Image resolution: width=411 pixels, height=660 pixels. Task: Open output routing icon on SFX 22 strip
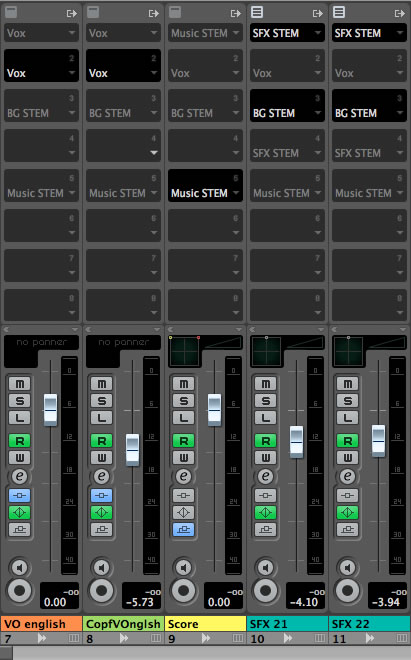[399, 13]
